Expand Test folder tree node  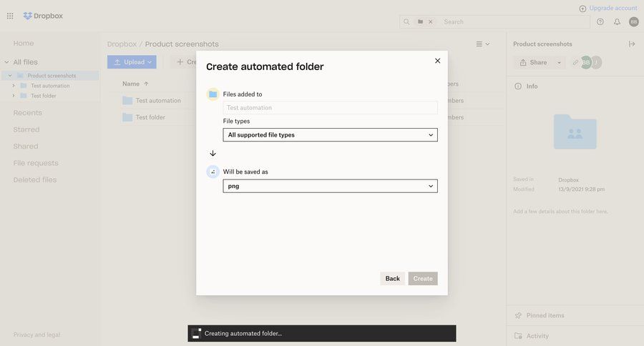[14, 96]
